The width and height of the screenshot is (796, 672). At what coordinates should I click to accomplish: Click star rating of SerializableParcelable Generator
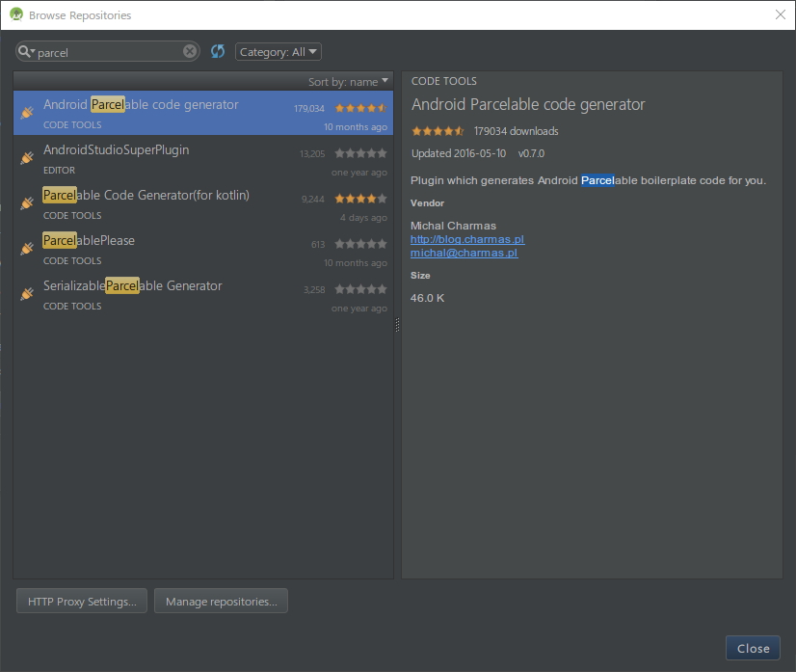tap(361, 289)
